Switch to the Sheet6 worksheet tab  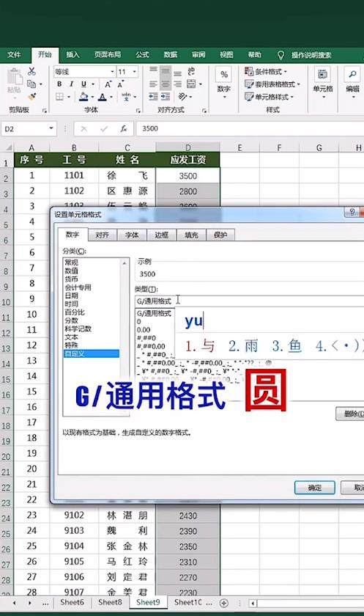72,602
